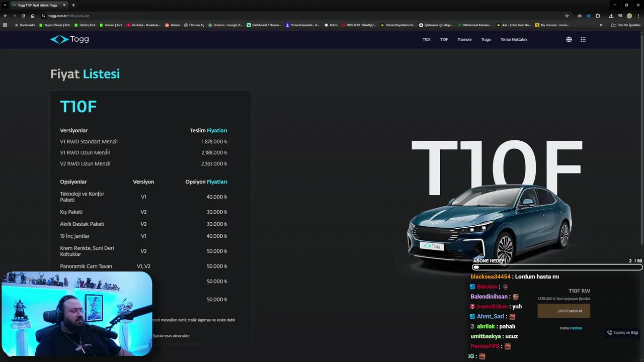Click the T10F car image
The width and height of the screenshot is (644, 362).
pos(491,224)
